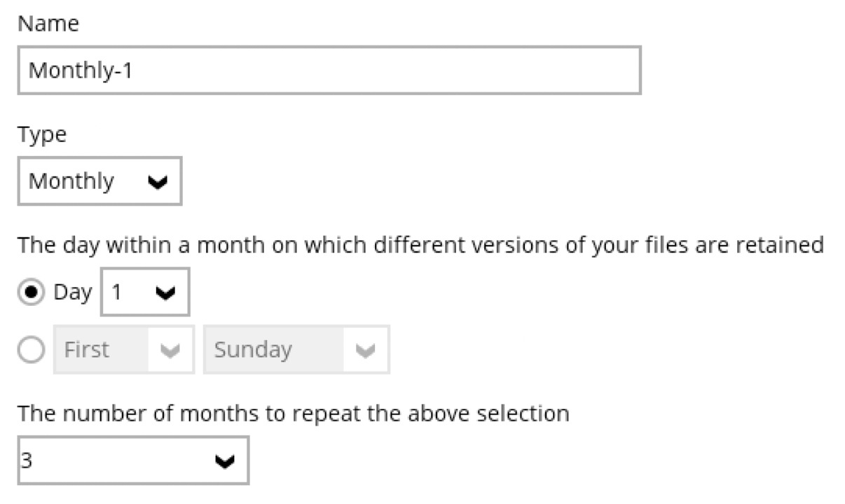Screen dimensions: 845x504
Task: Click the Name text field containing Monthly-1
Action: 329,70
